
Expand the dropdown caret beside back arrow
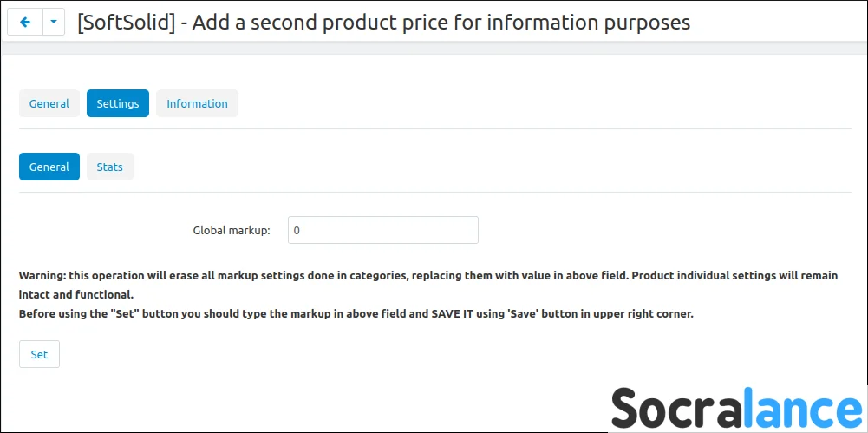click(54, 23)
